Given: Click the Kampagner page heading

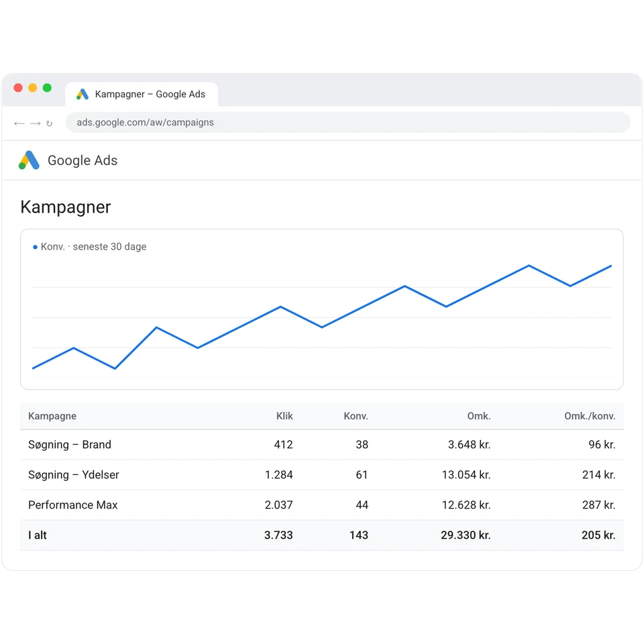Looking at the screenshot, I should tap(66, 207).
